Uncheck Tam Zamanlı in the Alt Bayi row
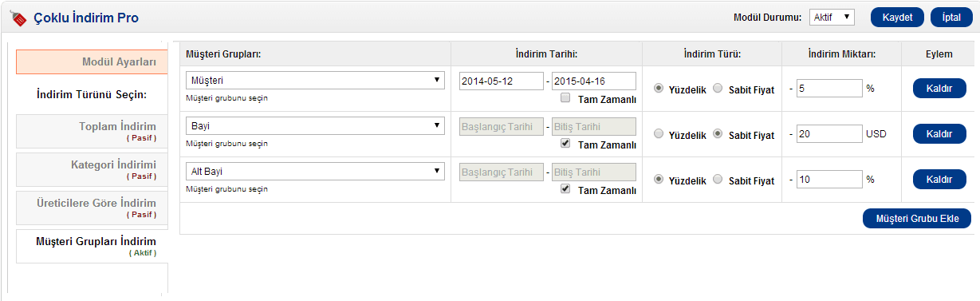Image resolution: width=980 pixels, height=301 pixels. tap(565, 190)
